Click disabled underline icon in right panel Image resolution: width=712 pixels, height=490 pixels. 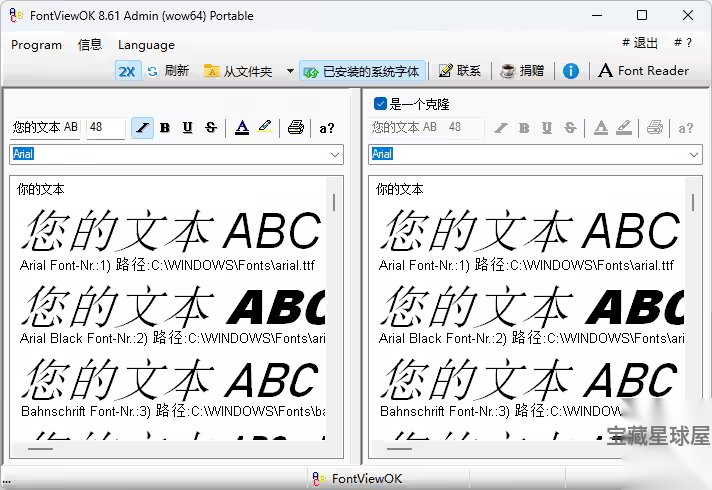click(x=547, y=128)
